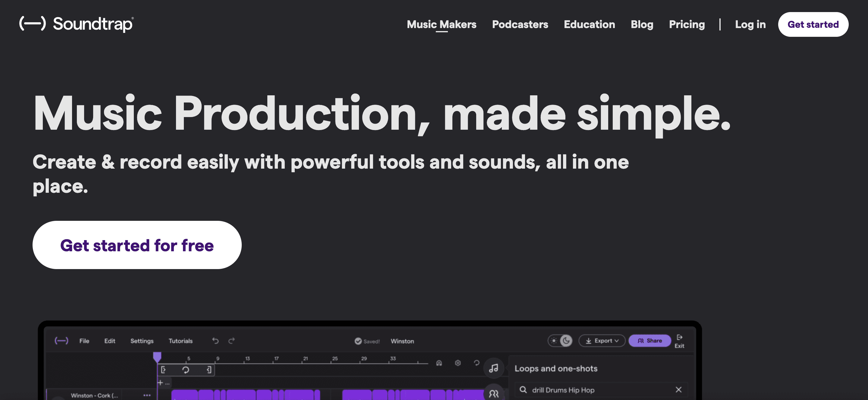Viewport: 868px width, 400px height.
Task: Click the 'drill Drums Hip Hop' search field
Action: click(x=602, y=390)
